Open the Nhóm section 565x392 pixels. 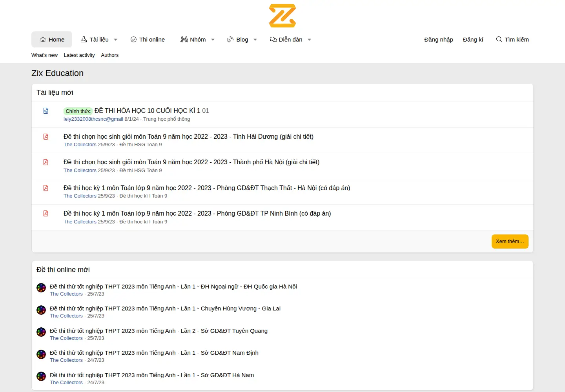coord(193,40)
